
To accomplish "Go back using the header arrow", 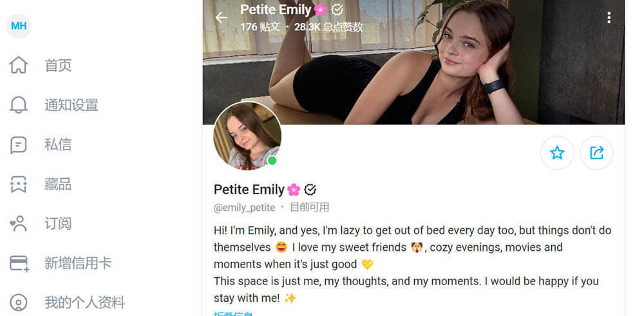I will pyautogui.click(x=222, y=18).
